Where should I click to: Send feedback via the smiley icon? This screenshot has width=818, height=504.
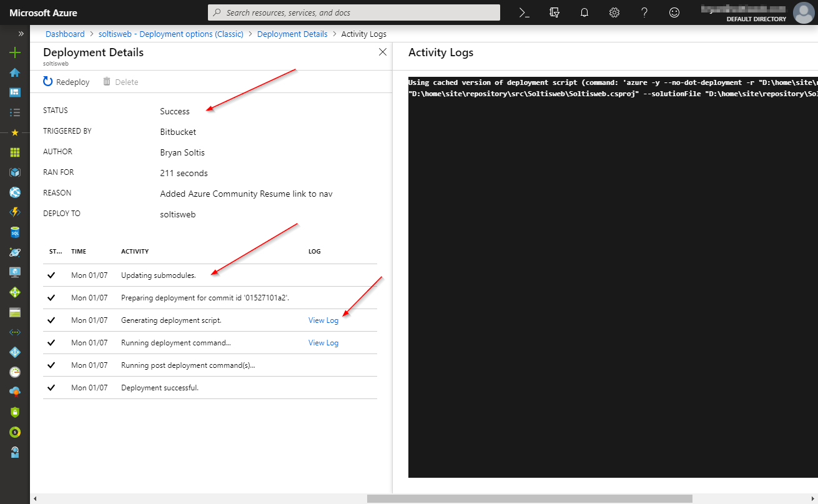[674, 12]
